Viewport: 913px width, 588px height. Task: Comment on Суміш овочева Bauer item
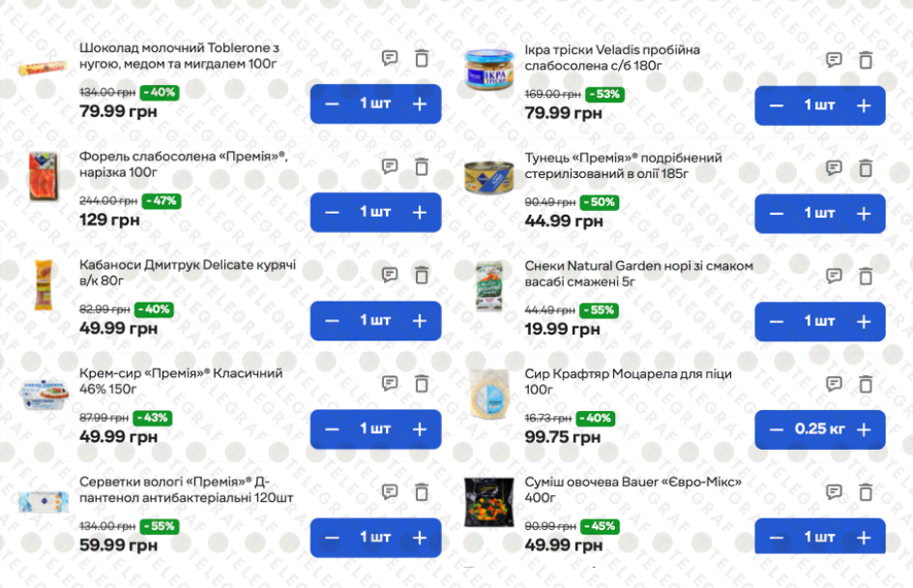click(834, 492)
